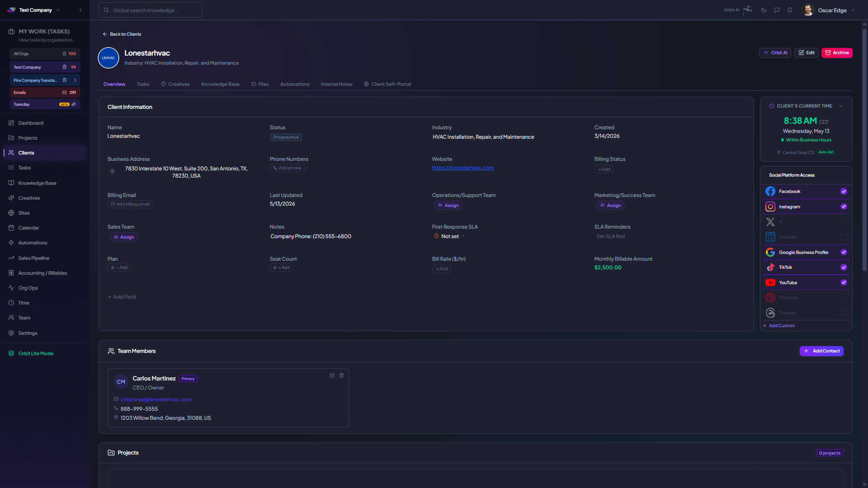868x488 pixels.
Task: Enable Pinterest platform access checkbox
Action: [x=844, y=298]
